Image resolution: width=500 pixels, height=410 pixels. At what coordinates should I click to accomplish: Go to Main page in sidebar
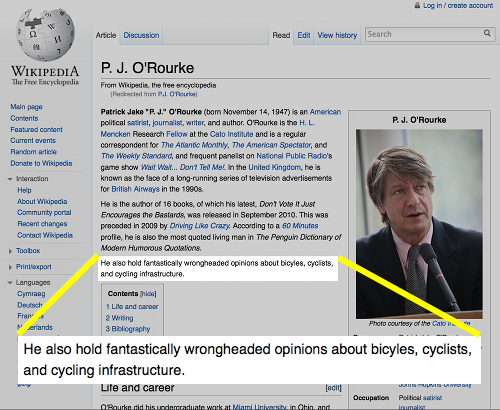26,107
